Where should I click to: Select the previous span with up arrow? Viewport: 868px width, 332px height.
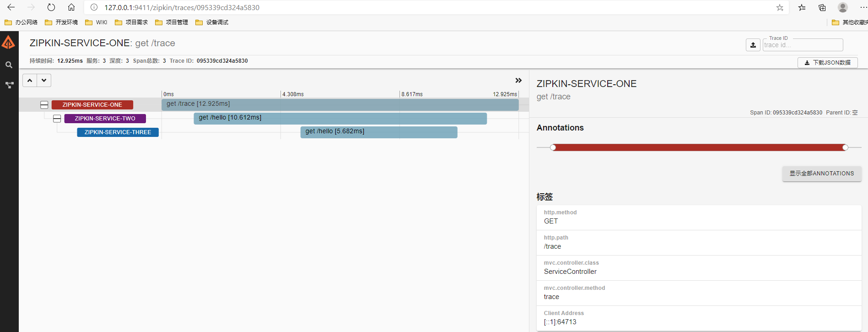click(30, 81)
